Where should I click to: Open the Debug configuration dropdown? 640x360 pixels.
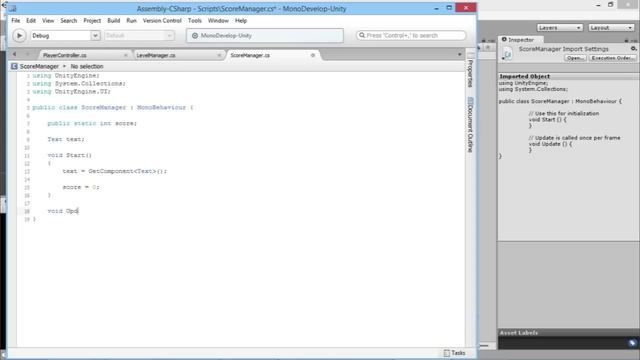click(x=65, y=36)
